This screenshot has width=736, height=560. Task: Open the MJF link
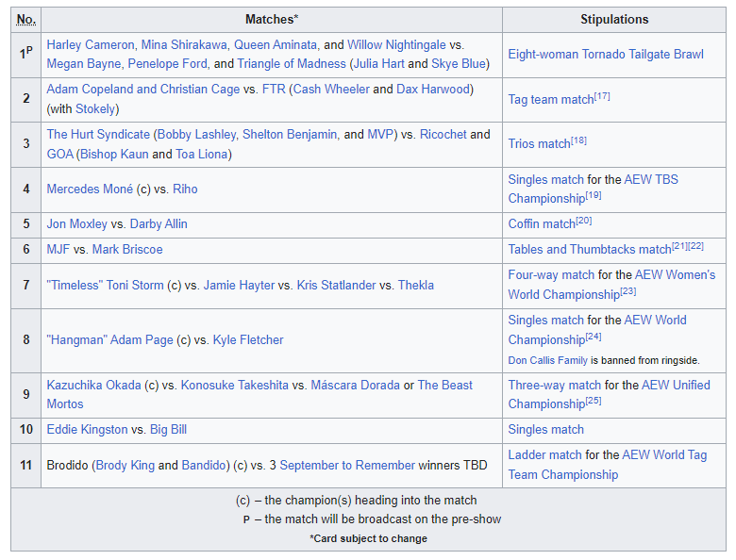[x=59, y=249]
